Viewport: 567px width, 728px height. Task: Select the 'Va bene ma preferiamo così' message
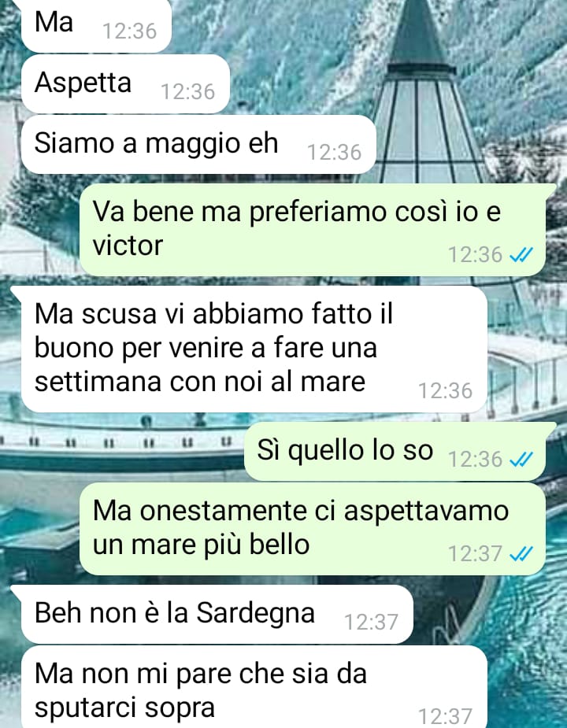pos(313,229)
